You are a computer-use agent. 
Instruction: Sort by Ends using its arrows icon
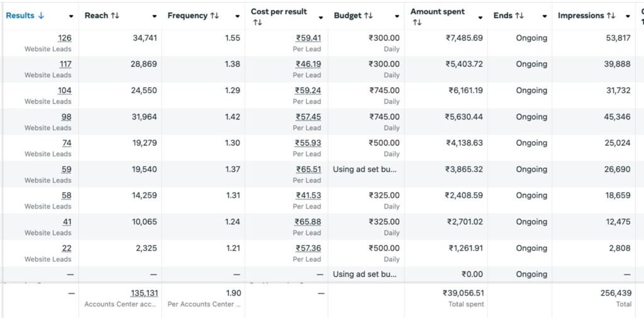point(519,16)
